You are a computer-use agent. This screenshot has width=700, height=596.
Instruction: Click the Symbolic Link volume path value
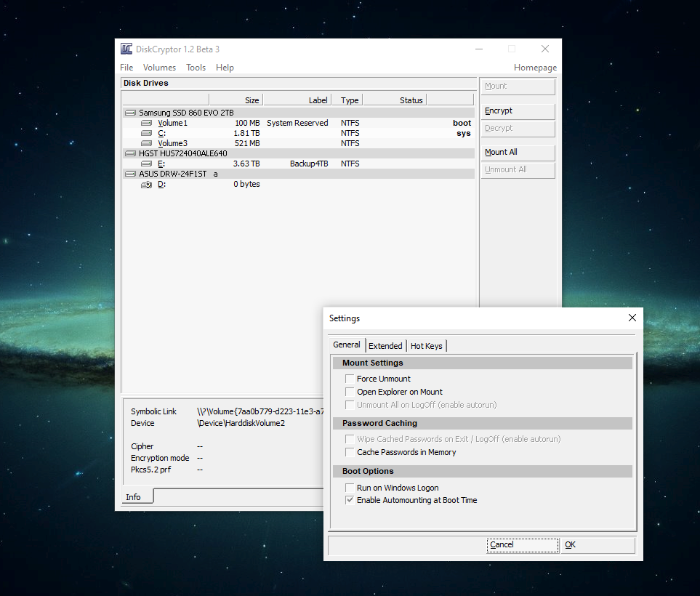click(260, 411)
